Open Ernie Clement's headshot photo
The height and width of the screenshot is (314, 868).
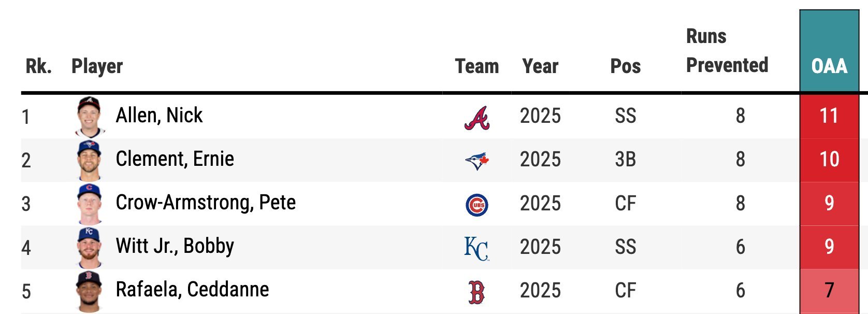click(x=90, y=160)
